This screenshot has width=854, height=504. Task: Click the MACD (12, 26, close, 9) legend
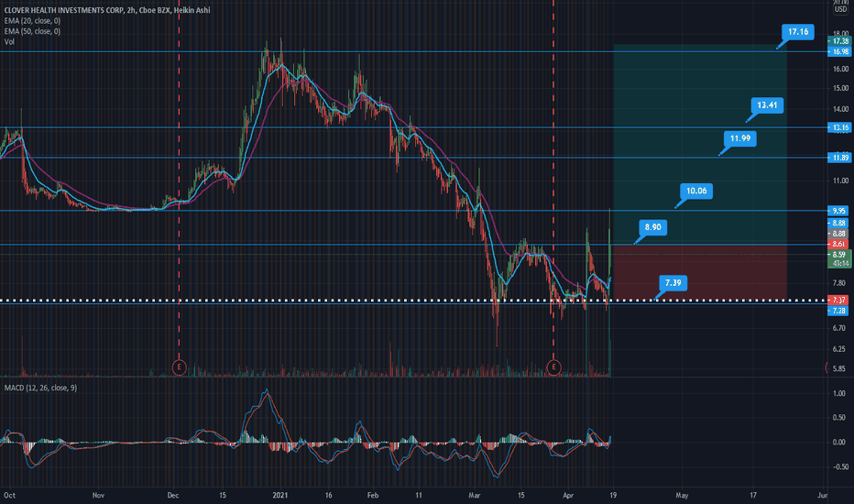[x=40, y=388]
